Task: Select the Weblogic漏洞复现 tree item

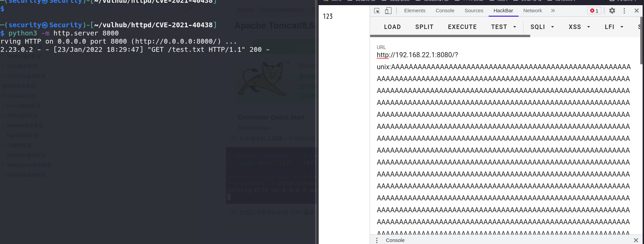Action: coord(26,155)
